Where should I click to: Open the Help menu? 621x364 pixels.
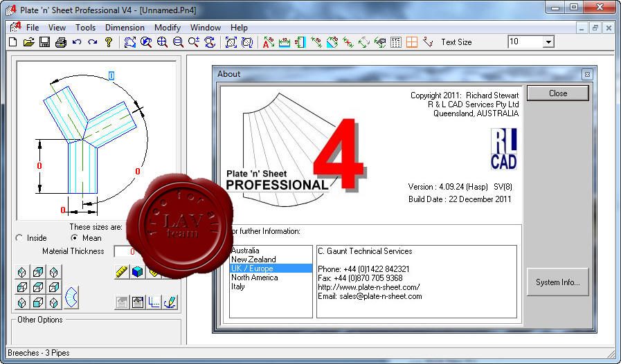coord(239,28)
